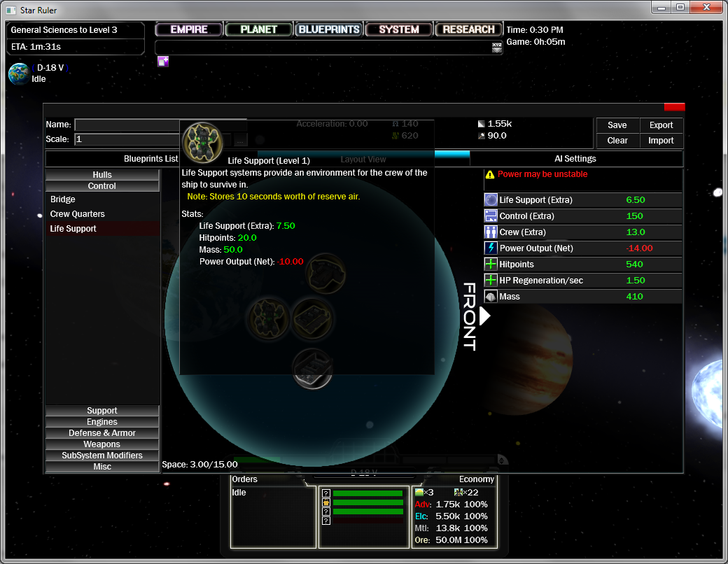Click the purple add icon below the top bar
The height and width of the screenshot is (564, 728).
point(163,62)
